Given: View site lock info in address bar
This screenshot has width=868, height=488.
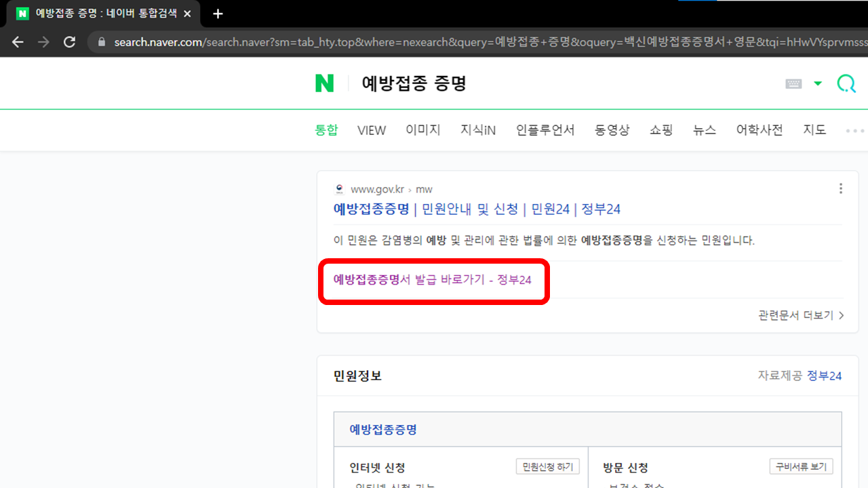Looking at the screenshot, I should pos(102,42).
